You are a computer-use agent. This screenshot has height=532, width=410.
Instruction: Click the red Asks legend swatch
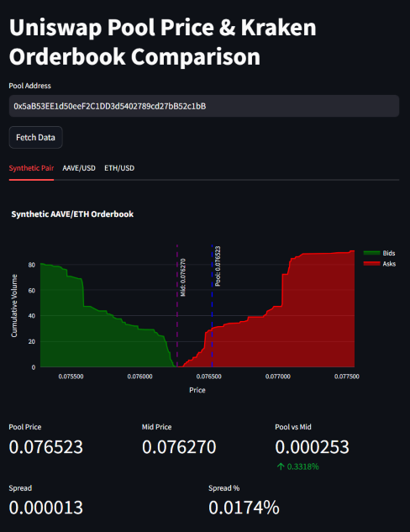tap(371, 264)
